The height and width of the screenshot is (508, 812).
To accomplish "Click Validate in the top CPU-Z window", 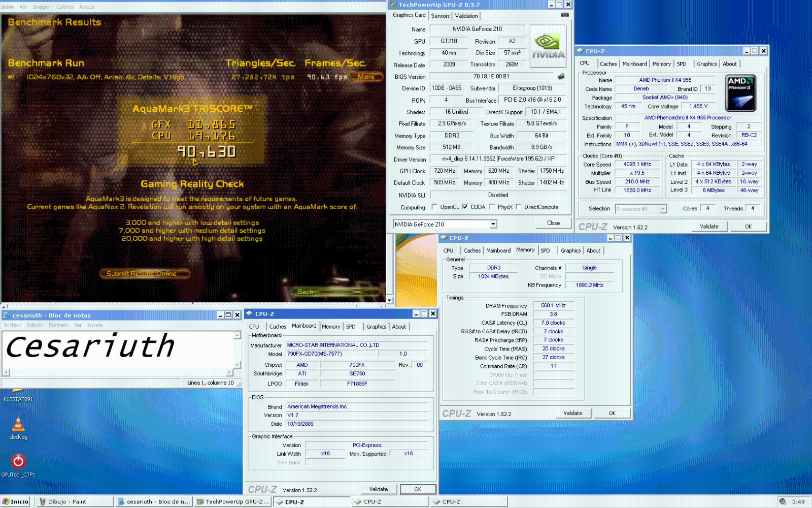I will [x=709, y=227].
